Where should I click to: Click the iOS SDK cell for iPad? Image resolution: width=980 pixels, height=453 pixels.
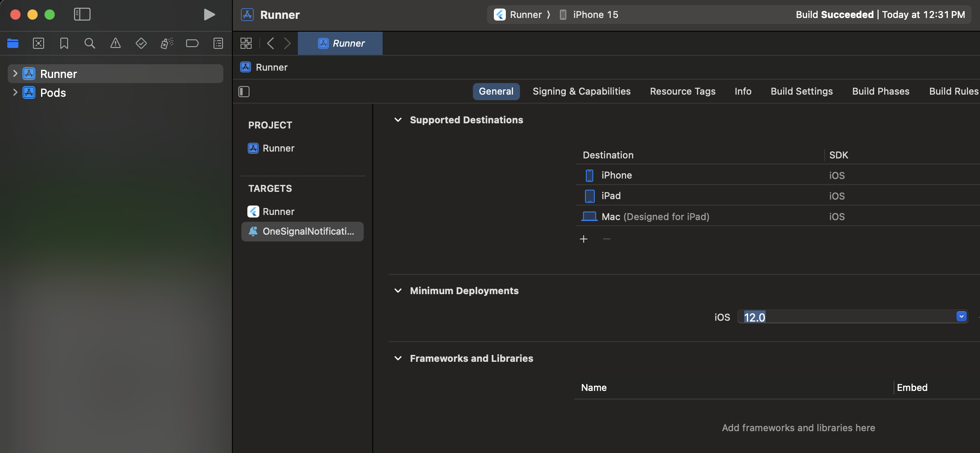[x=837, y=196]
